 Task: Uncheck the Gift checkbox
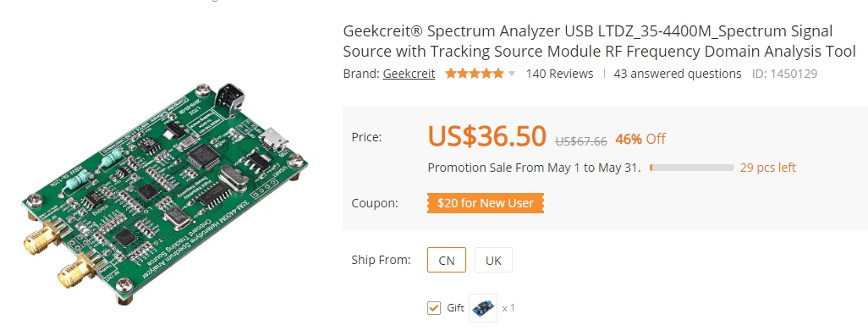pos(434,308)
